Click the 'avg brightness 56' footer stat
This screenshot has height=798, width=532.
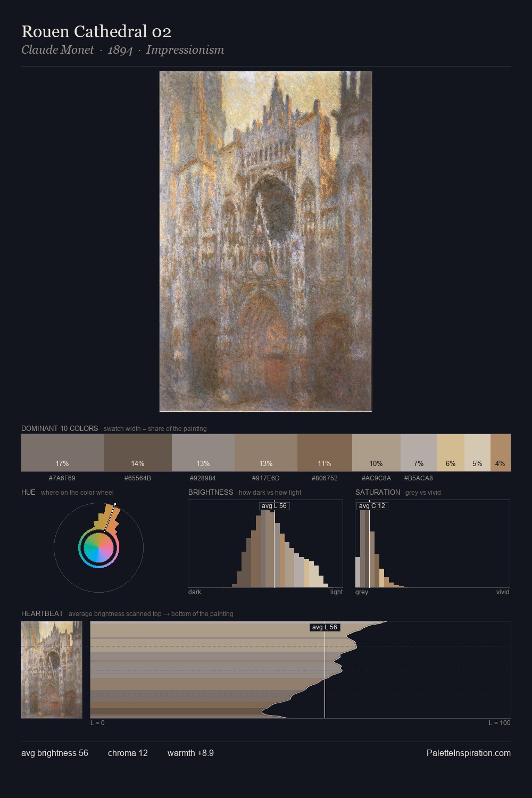(x=55, y=753)
